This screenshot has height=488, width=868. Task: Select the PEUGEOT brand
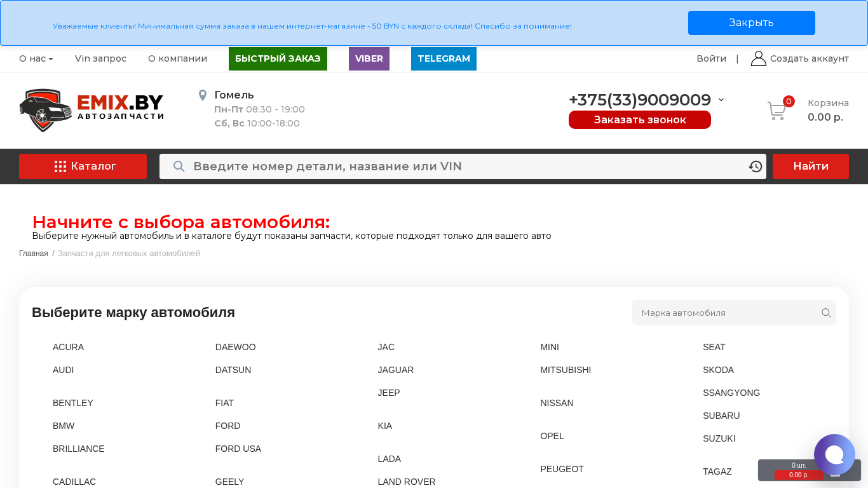click(x=562, y=469)
